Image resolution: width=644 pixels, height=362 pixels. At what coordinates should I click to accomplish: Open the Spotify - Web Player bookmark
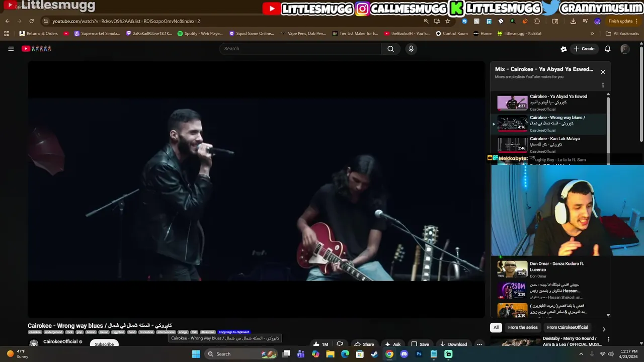(x=200, y=34)
